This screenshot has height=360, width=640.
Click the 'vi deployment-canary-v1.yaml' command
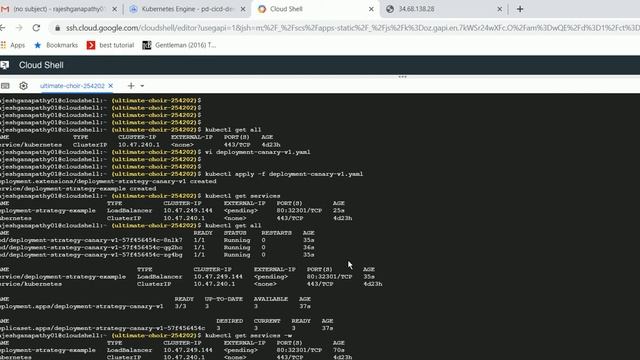click(x=257, y=152)
